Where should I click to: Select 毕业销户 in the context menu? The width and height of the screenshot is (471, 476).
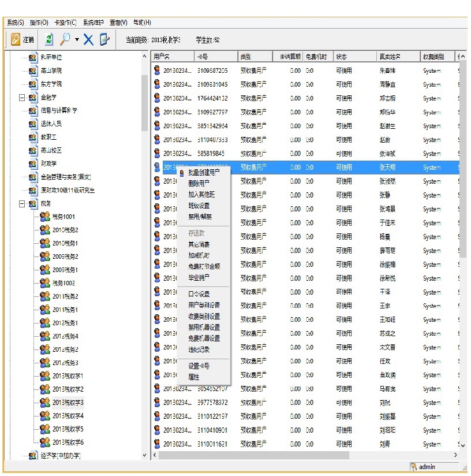(200, 277)
